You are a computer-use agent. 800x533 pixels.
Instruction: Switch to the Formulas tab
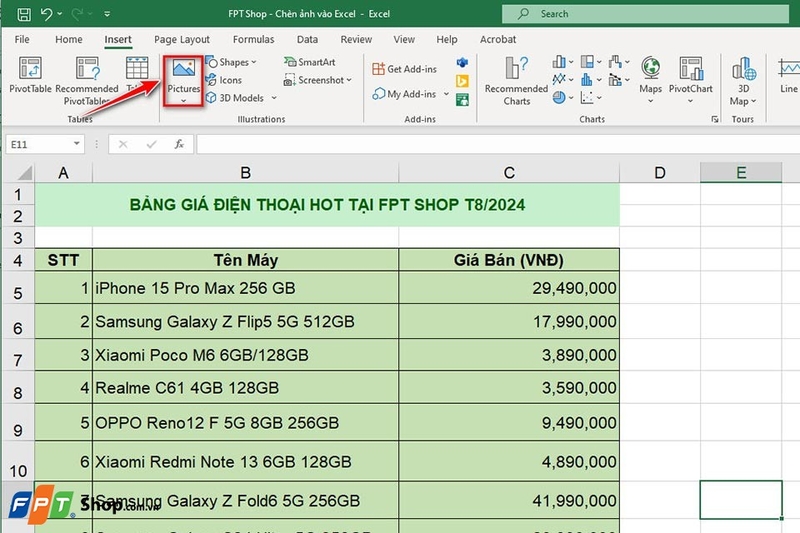click(254, 39)
